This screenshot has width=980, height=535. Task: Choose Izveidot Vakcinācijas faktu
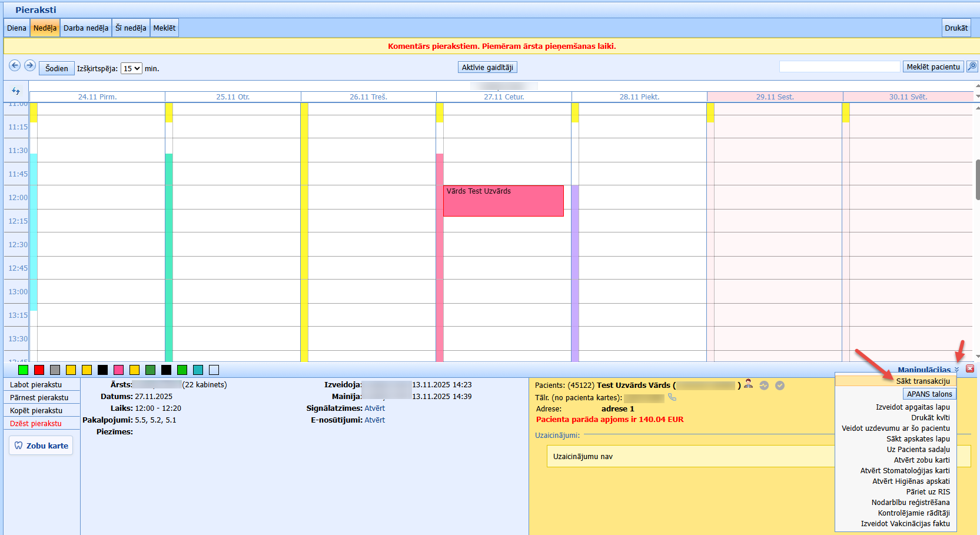pyautogui.click(x=905, y=523)
